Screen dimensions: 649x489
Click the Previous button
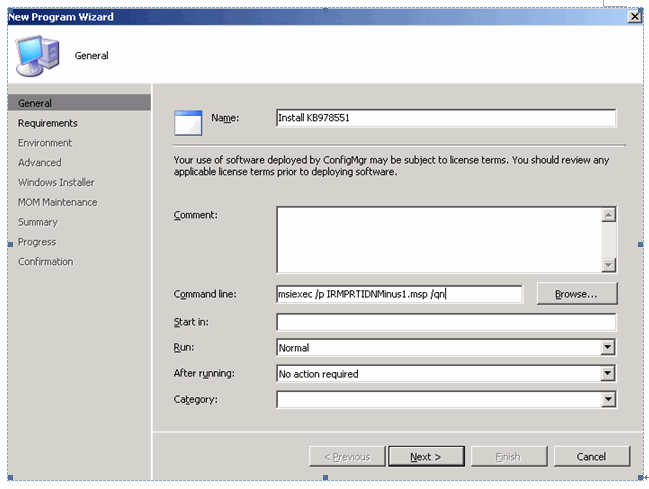347,457
